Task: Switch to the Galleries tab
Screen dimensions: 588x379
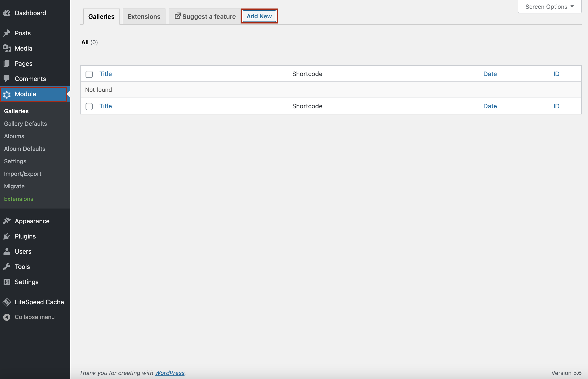Action: 101,16
